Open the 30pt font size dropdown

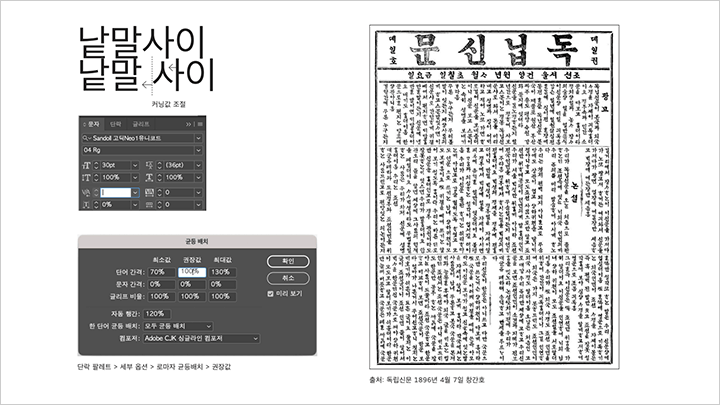[x=135, y=165]
